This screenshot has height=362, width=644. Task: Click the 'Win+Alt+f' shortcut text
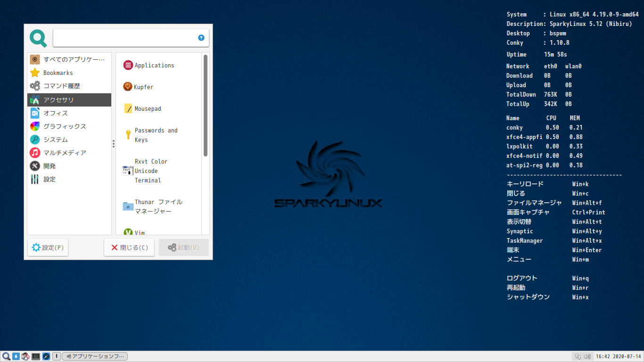click(587, 203)
